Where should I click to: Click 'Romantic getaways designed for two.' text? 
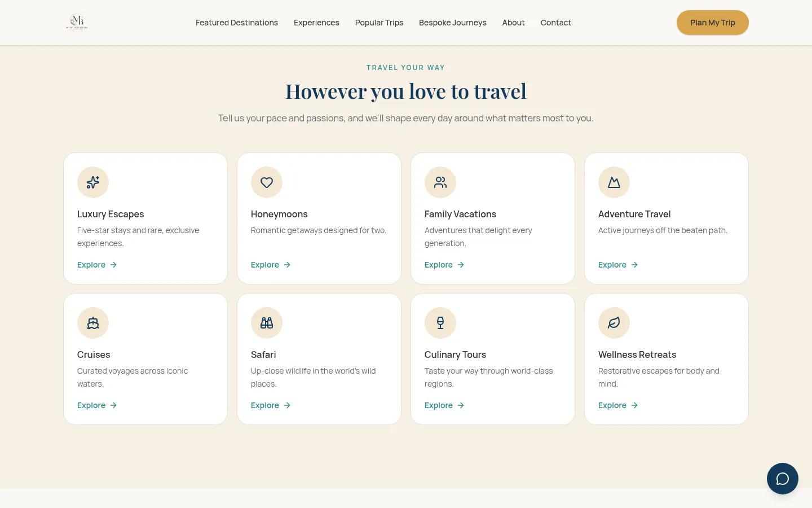tap(319, 230)
